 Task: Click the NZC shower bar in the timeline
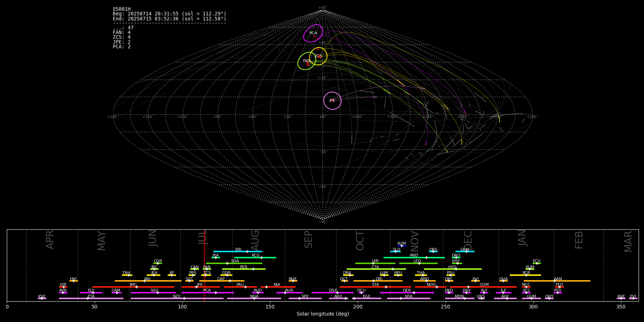coord(177,298)
